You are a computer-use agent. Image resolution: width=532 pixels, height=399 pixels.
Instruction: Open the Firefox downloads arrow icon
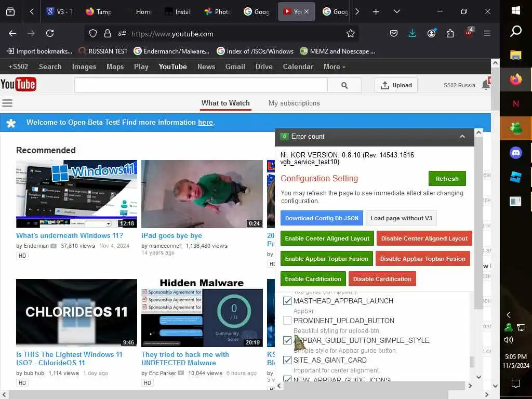tap(412, 34)
